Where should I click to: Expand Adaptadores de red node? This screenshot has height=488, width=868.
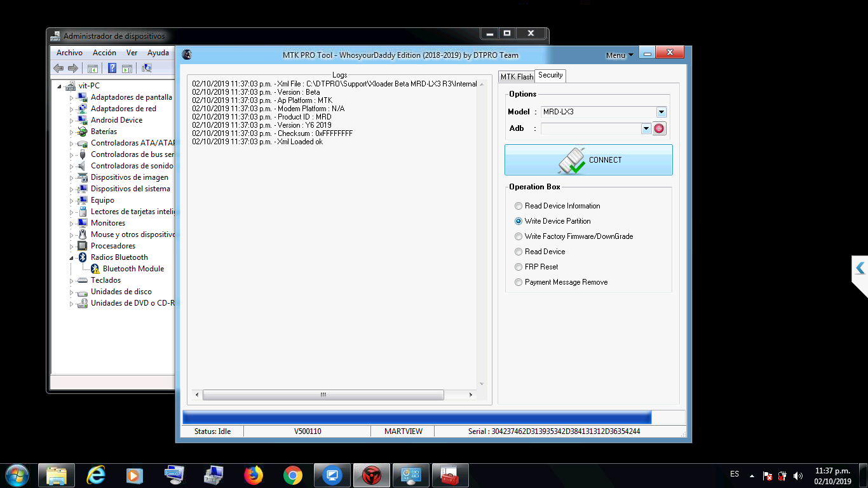tap(72, 109)
